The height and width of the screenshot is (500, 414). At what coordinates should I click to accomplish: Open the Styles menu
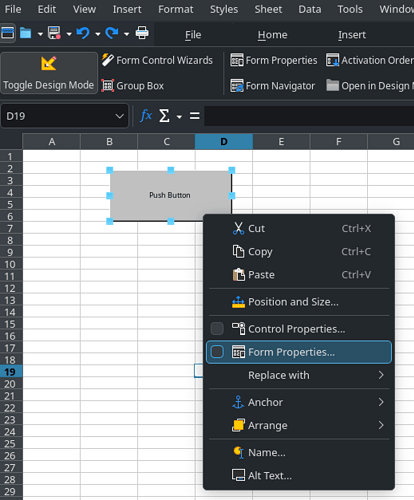click(224, 9)
